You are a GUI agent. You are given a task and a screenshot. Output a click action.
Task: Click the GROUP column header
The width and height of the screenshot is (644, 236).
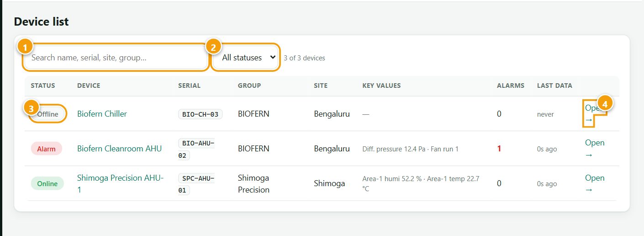pyautogui.click(x=249, y=86)
